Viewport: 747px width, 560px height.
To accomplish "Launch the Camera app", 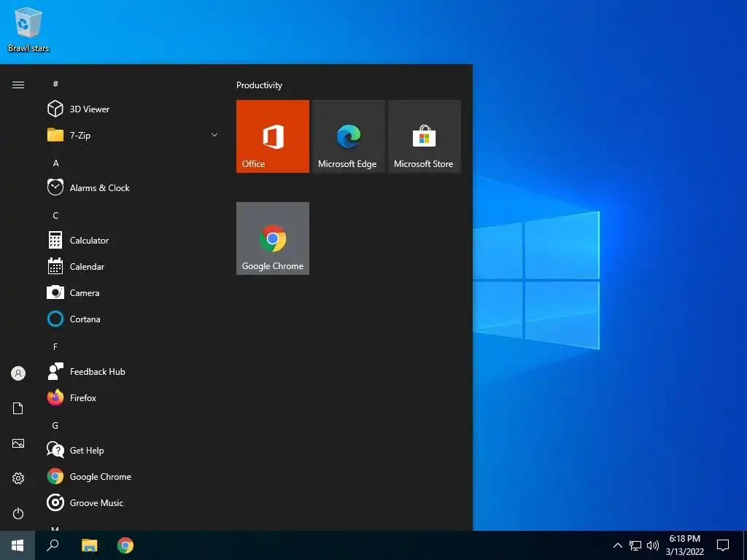I will point(133,293).
